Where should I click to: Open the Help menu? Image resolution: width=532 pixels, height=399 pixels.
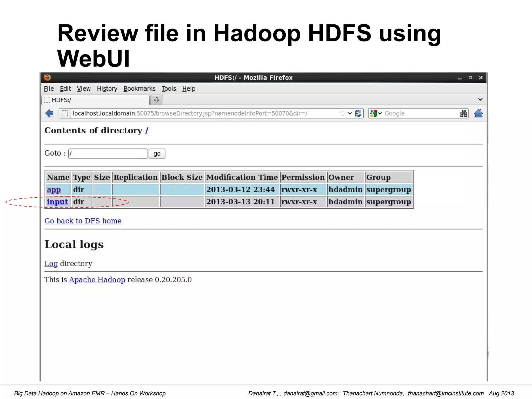pyautogui.click(x=189, y=89)
